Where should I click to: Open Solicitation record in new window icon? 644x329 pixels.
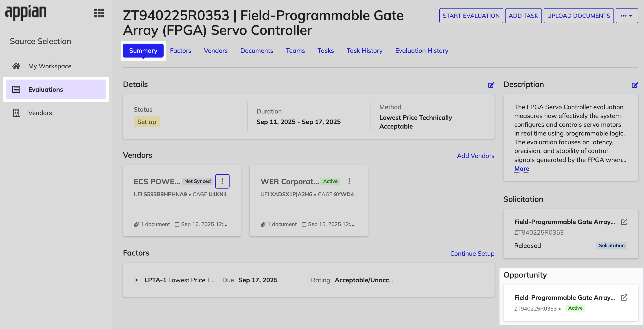pos(624,222)
